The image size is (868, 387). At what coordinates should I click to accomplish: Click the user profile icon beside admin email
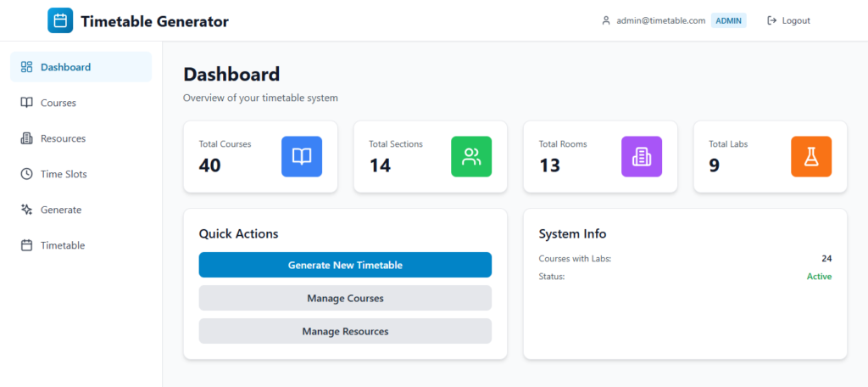[606, 20]
